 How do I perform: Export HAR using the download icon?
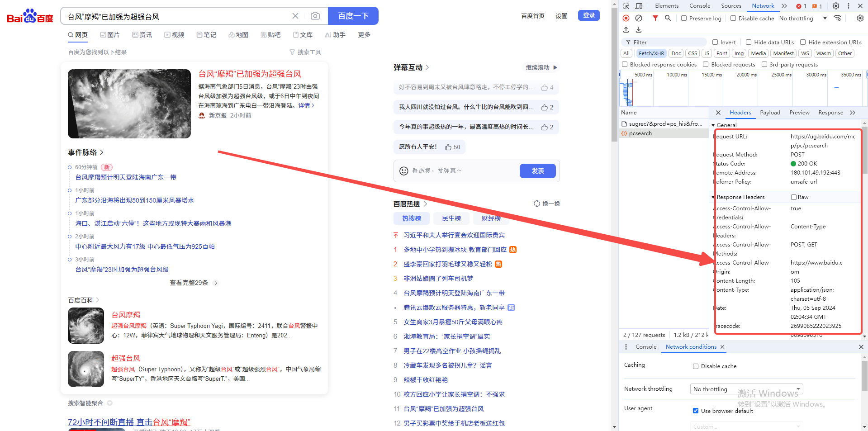(x=639, y=30)
